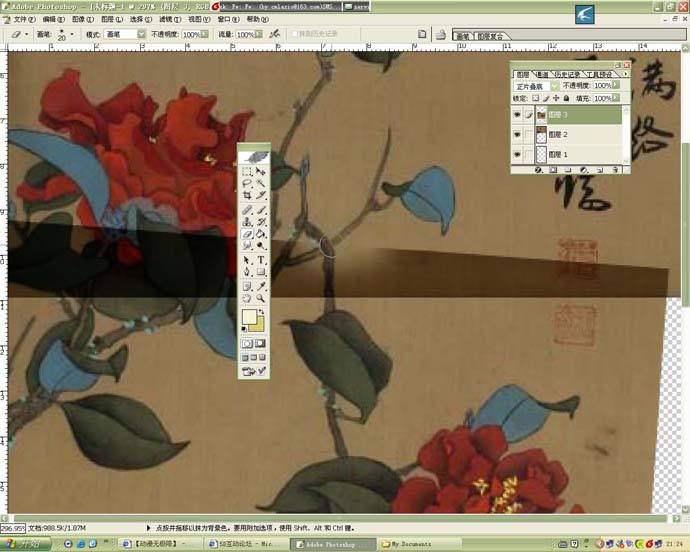The width and height of the screenshot is (690, 552).
Task: Select the Move tool
Action: pos(261,172)
